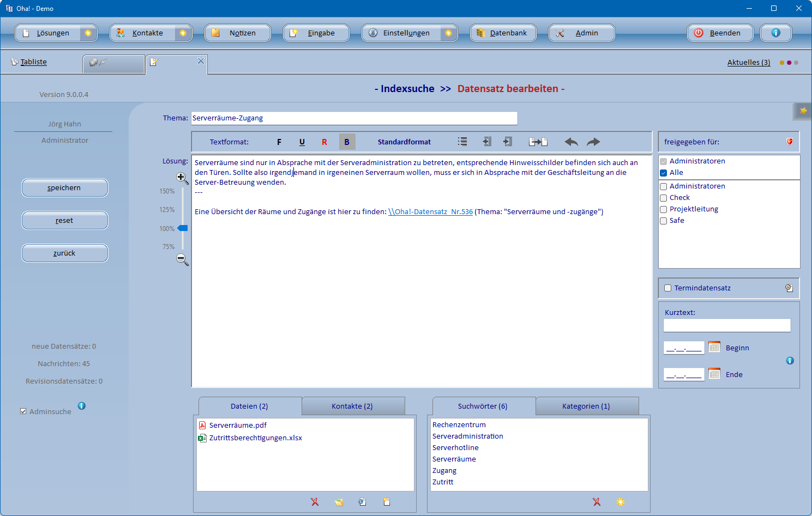Toggle the Termindatensatz checkbox

point(667,288)
